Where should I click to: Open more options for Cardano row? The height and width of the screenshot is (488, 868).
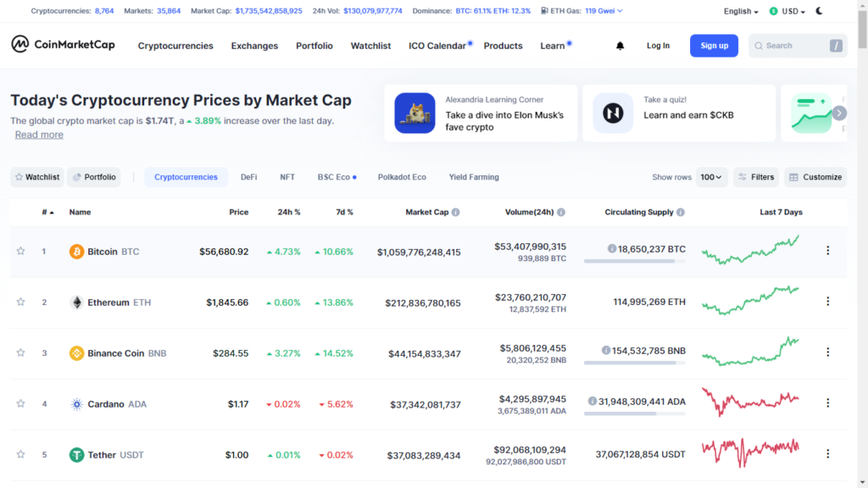[x=827, y=403]
